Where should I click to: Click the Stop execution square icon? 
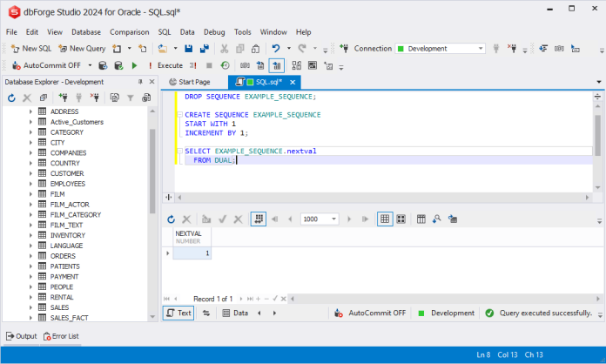pos(209,65)
